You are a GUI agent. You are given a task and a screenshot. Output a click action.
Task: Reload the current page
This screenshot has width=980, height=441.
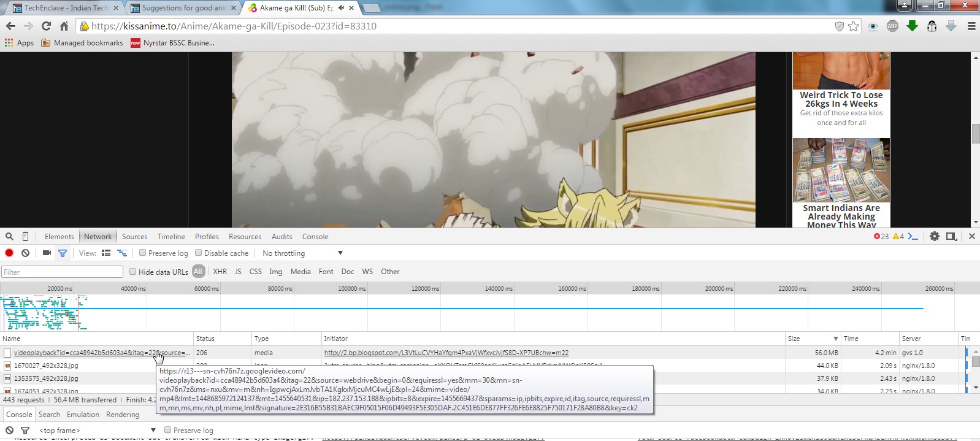point(46,26)
